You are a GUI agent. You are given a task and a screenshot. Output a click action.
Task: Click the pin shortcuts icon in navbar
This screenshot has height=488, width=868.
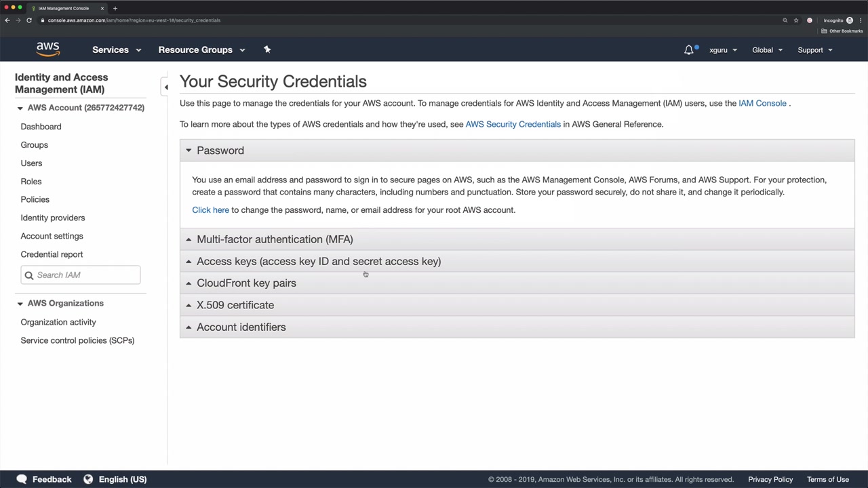point(267,49)
